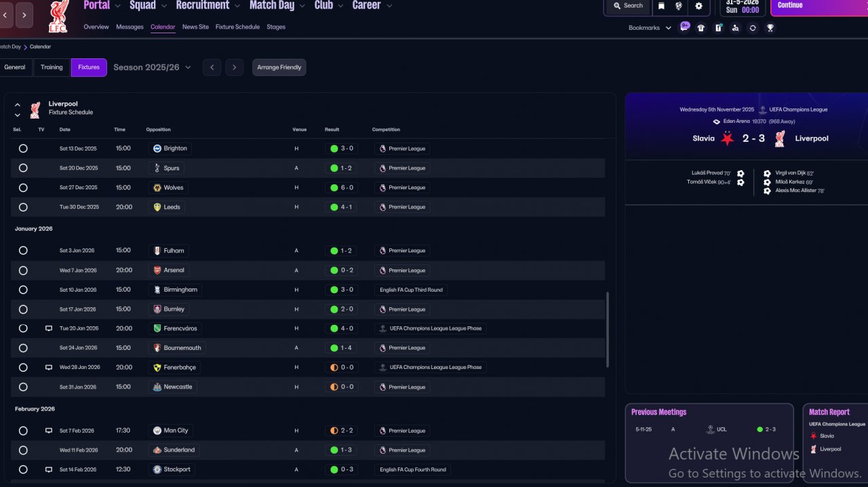Go to previous season with left chevron
Image resolution: width=868 pixels, height=487 pixels.
coord(212,67)
